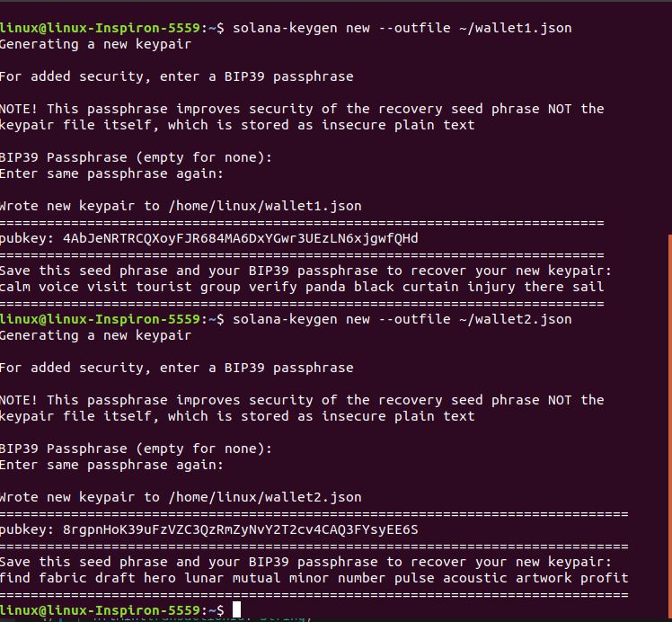Image resolution: width=672 pixels, height=622 pixels.
Task: Click the second 'keypair file itself, which is stored' line
Action: [x=237, y=416]
